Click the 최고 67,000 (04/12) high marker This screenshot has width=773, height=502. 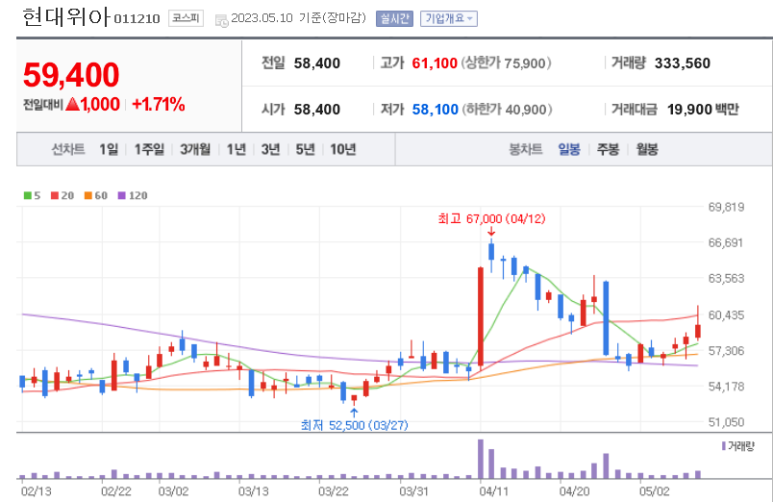click(492, 218)
